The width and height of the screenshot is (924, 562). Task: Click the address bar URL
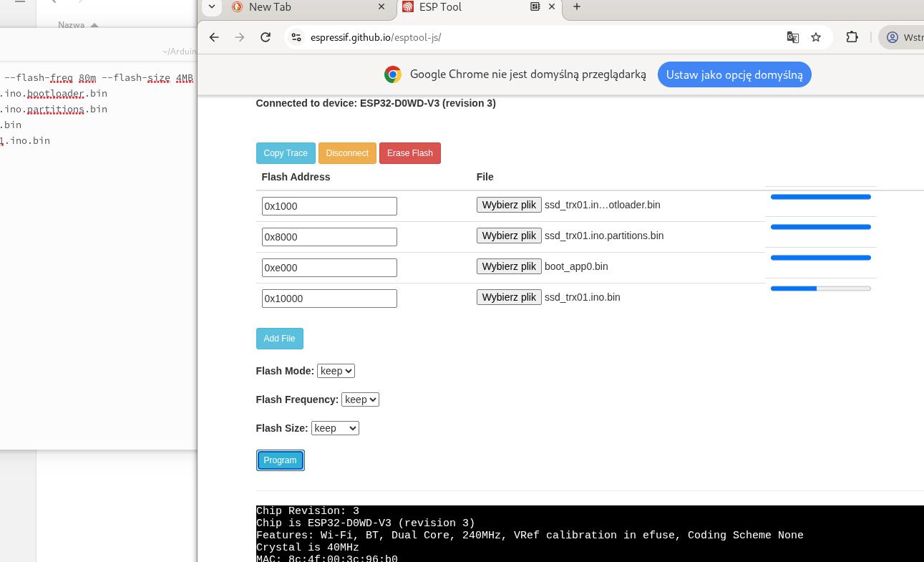tap(376, 37)
